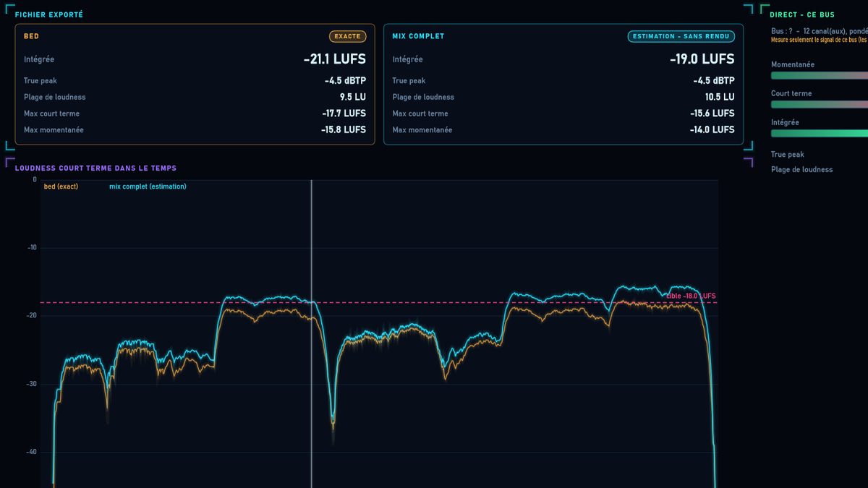This screenshot has width=868, height=488.
Task: Select the -14.0 LUFS max momentary value
Action: (712, 130)
